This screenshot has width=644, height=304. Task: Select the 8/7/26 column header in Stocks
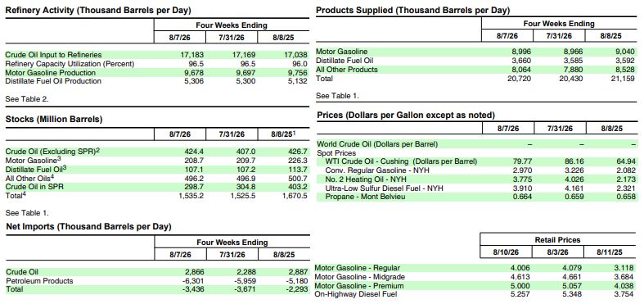point(180,134)
